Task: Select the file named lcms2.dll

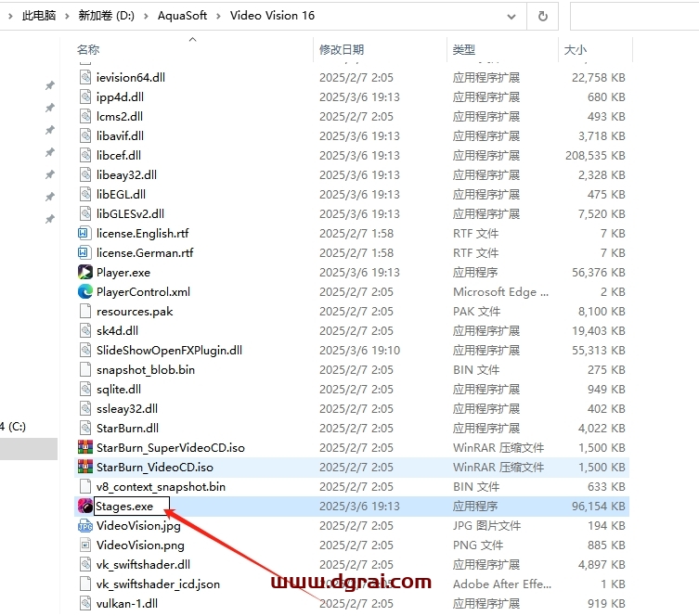Action: point(120,116)
